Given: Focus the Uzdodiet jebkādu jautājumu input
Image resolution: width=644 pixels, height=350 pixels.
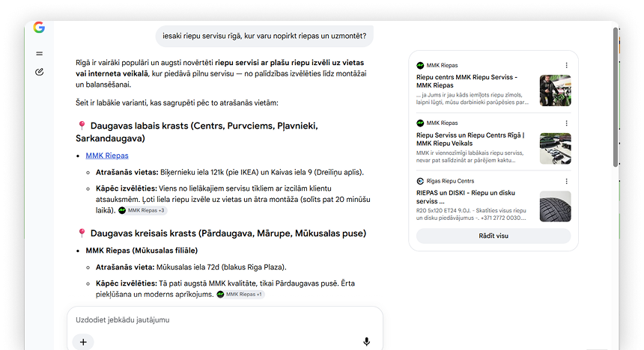Looking at the screenshot, I should tap(225, 319).
